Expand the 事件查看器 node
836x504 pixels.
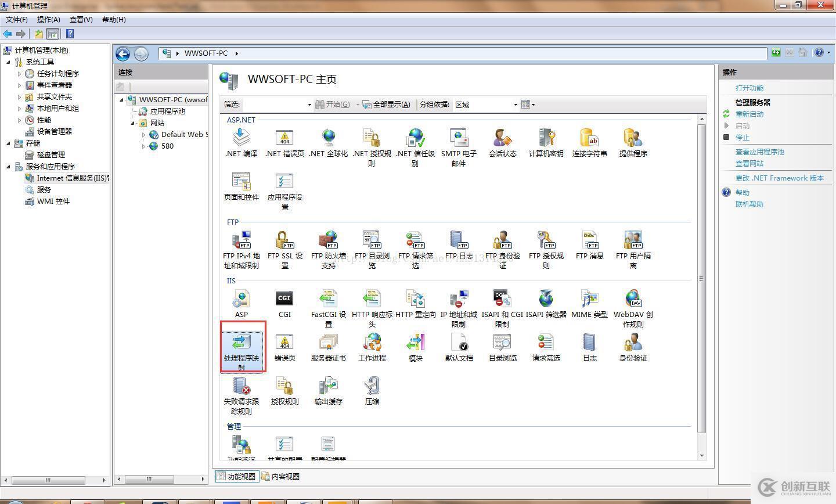point(20,85)
